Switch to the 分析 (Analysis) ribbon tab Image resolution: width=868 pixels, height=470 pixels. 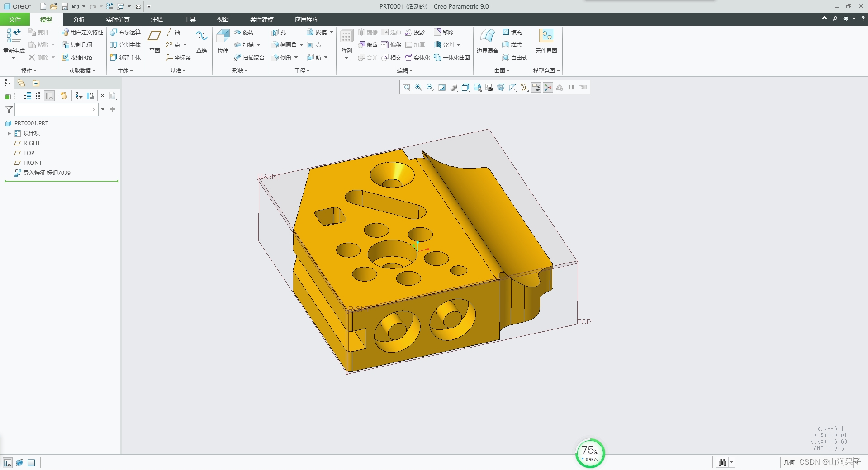click(79, 19)
